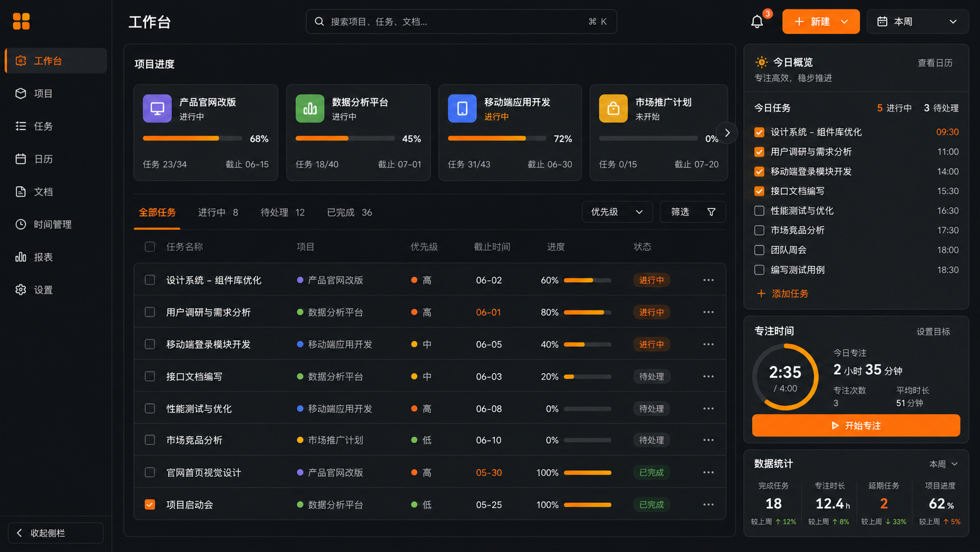Open 产品官网改版 monitor project icon
The image size is (980, 552).
point(157,109)
